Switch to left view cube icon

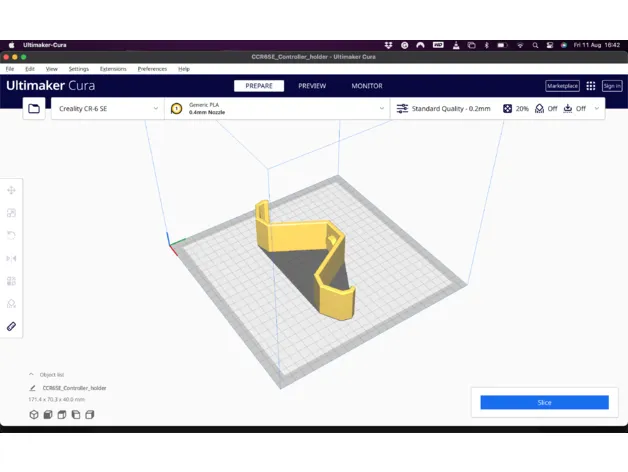(76, 414)
